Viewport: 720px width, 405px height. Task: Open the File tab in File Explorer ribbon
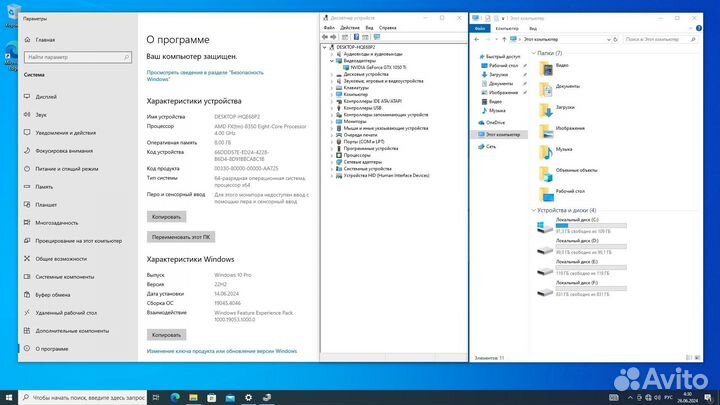(x=480, y=28)
